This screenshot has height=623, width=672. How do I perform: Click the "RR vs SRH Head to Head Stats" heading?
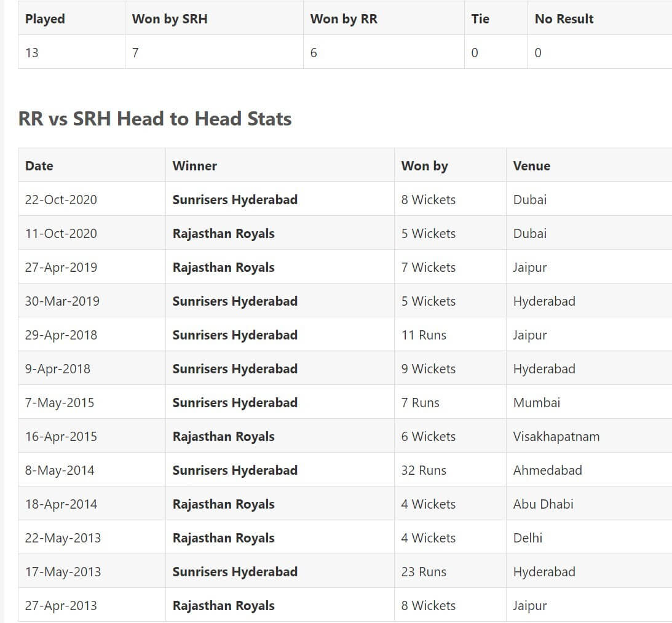tap(155, 119)
